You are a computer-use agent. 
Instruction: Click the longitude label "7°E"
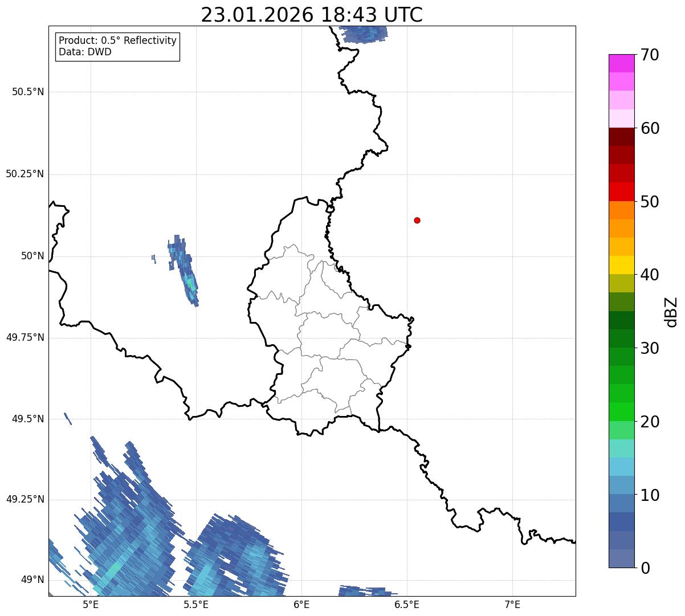click(512, 604)
